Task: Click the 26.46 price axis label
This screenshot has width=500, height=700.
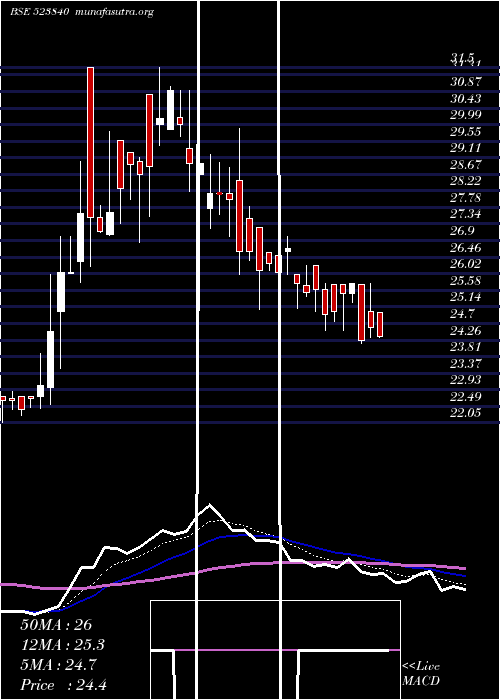Action: 466,247
